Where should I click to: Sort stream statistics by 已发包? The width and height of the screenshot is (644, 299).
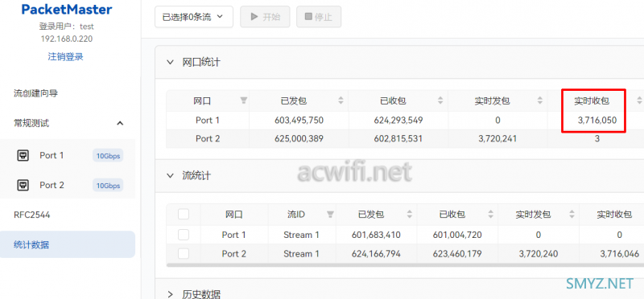[410, 214]
